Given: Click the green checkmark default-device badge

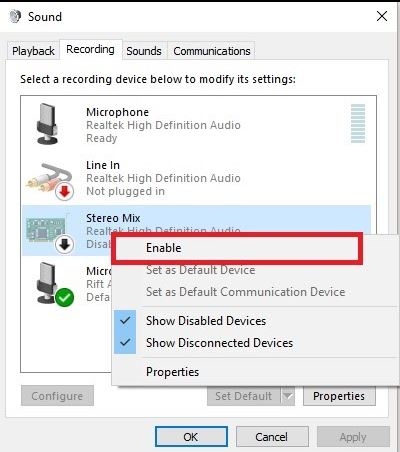Looking at the screenshot, I should tap(64, 298).
